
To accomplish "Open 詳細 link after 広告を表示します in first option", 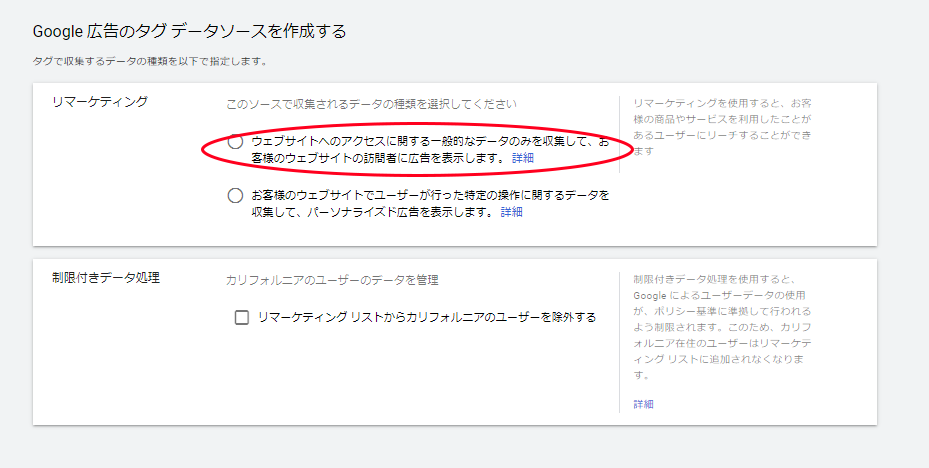I will [523, 158].
